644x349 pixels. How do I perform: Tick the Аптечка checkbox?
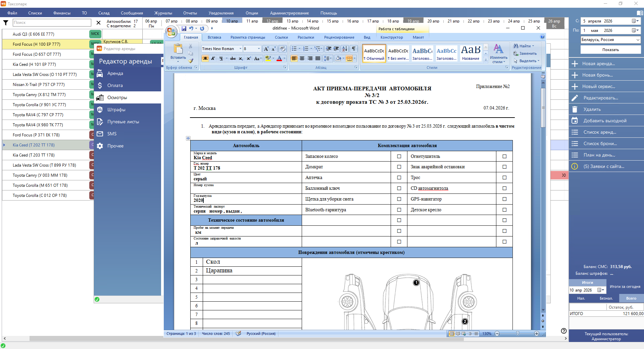click(x=399, y=178)
